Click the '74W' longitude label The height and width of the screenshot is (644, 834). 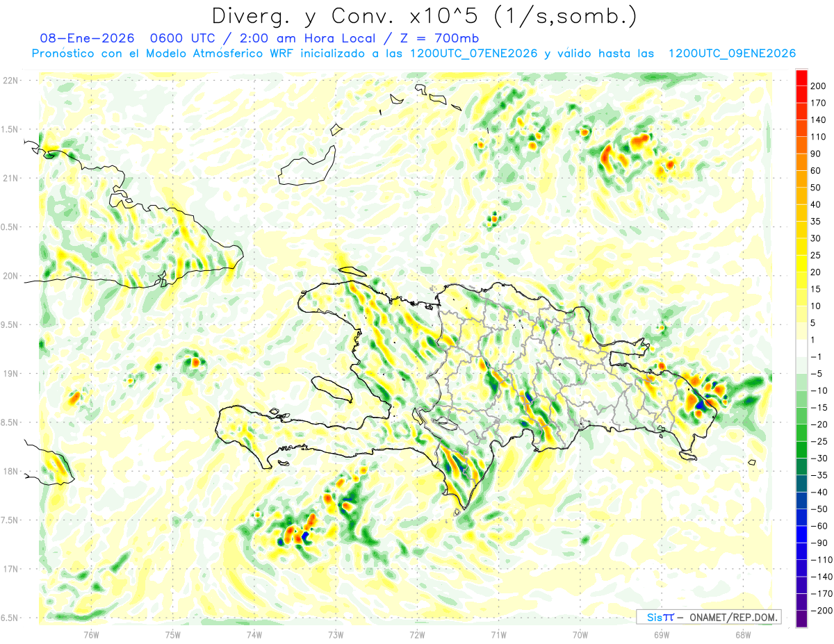coord(254,634)
